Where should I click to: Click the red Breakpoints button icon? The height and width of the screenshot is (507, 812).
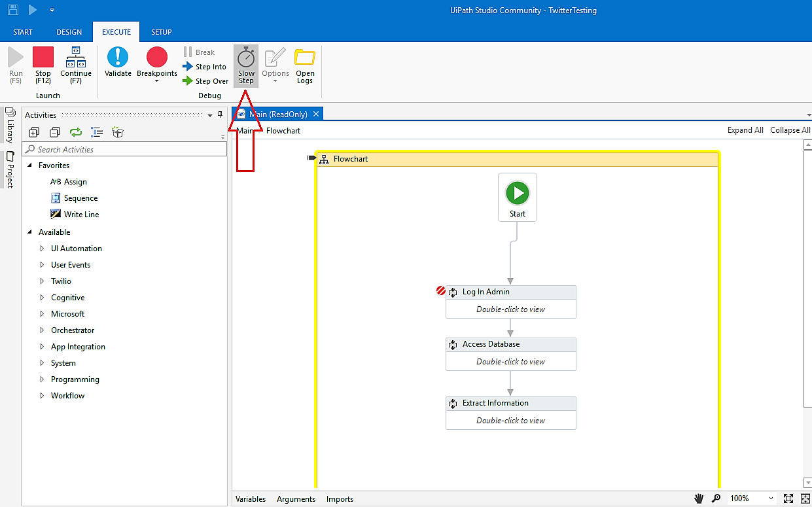[157, 58]
